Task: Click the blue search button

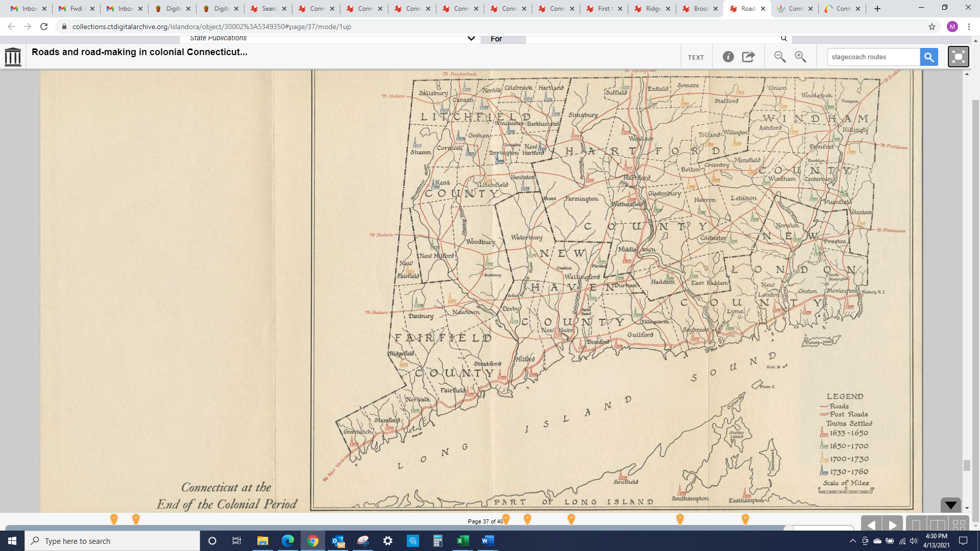Action: pyautogui.click(x=928, y=57)
